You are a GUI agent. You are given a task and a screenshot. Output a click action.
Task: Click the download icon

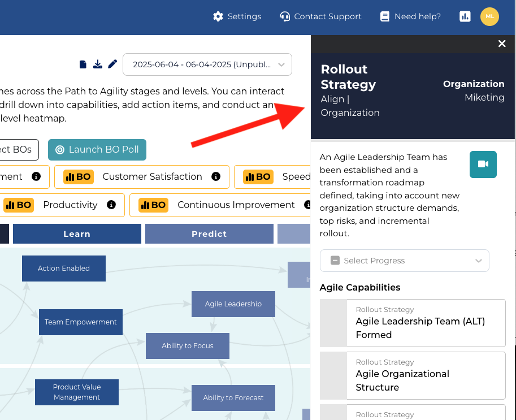(x=97, y=64)
